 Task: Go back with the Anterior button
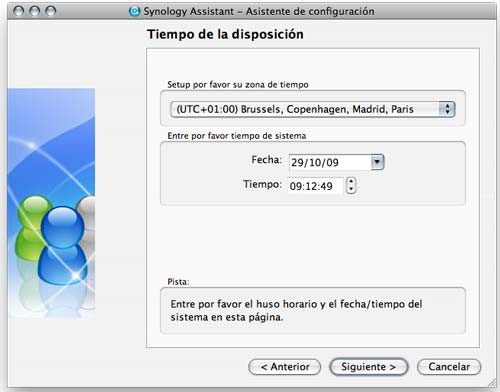click(285, 367)
